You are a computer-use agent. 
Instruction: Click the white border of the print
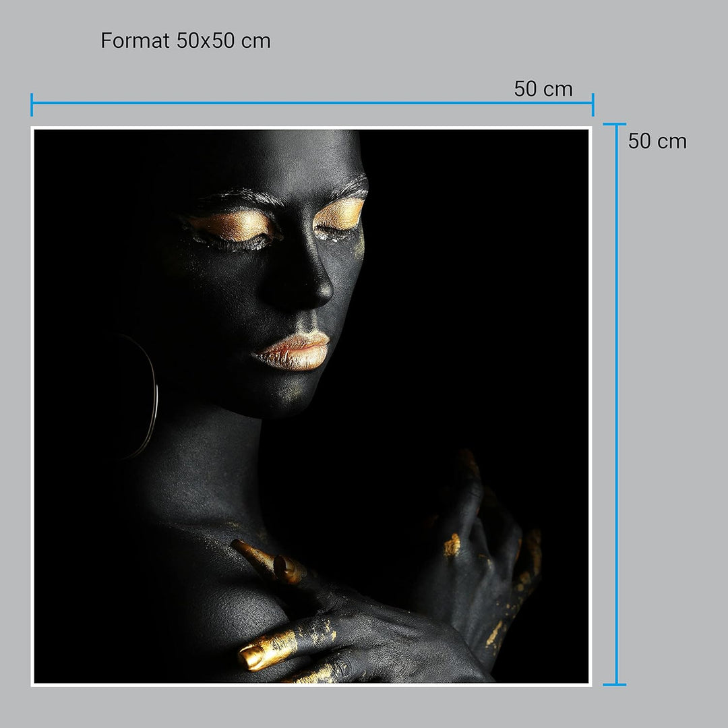point(310,127)
